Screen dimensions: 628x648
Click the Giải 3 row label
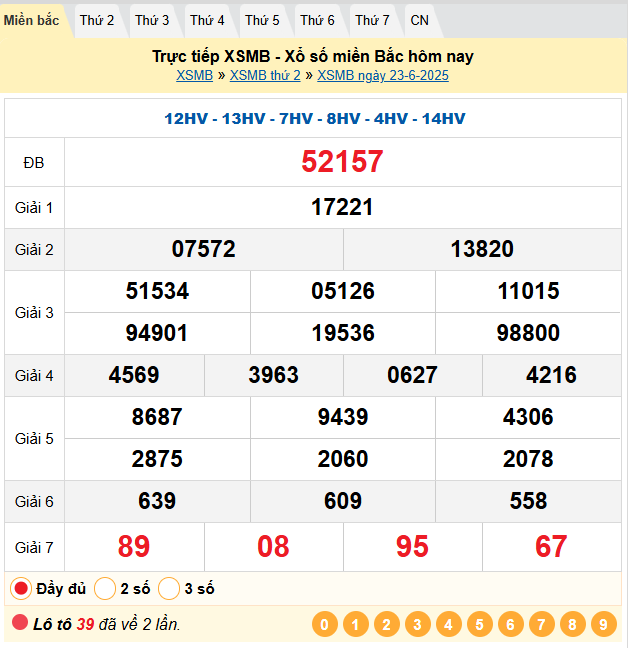pos(34,313)
